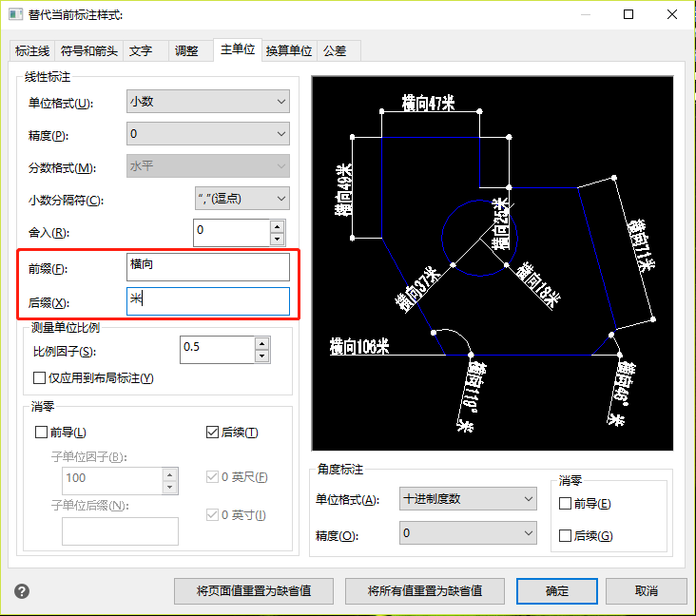This screenshot has height=616, width=696.
Task: Open the angular 单位格式(A) dropdown 十进制度数
Action: pos(468,499)
